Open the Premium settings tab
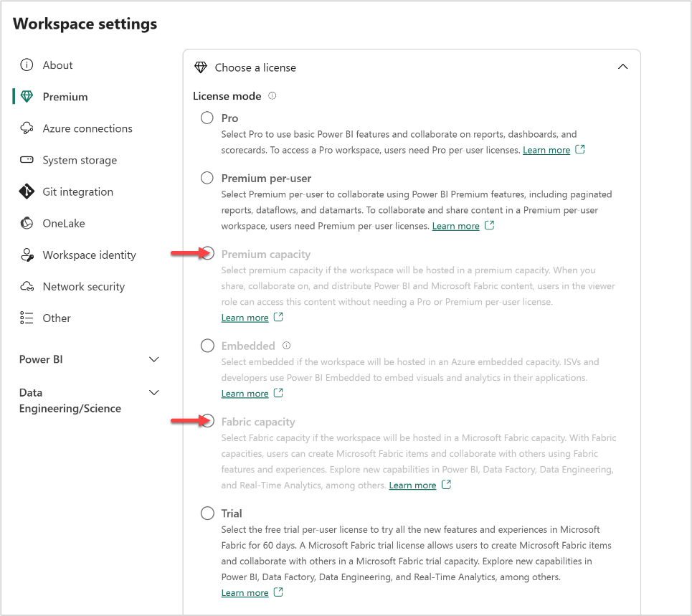Image resolution: width=692 pixels, height=616 pixels. [65, 97]
